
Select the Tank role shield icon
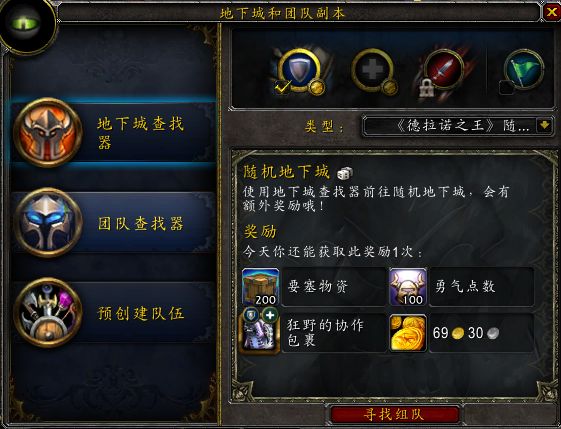coord(299,69)
